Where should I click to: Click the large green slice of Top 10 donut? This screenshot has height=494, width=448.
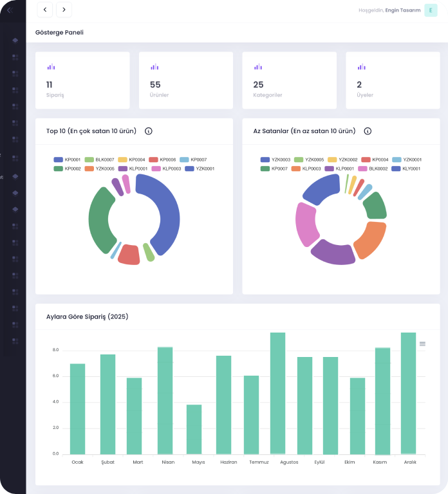[100, 221]
